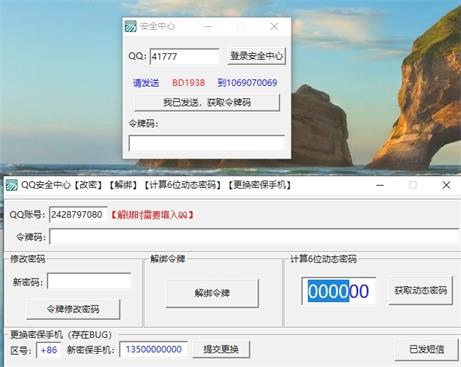Click the 更换密保手机 (存在BUG) group label
Viewport: 461px width, 367px height.
coord(61,334)
